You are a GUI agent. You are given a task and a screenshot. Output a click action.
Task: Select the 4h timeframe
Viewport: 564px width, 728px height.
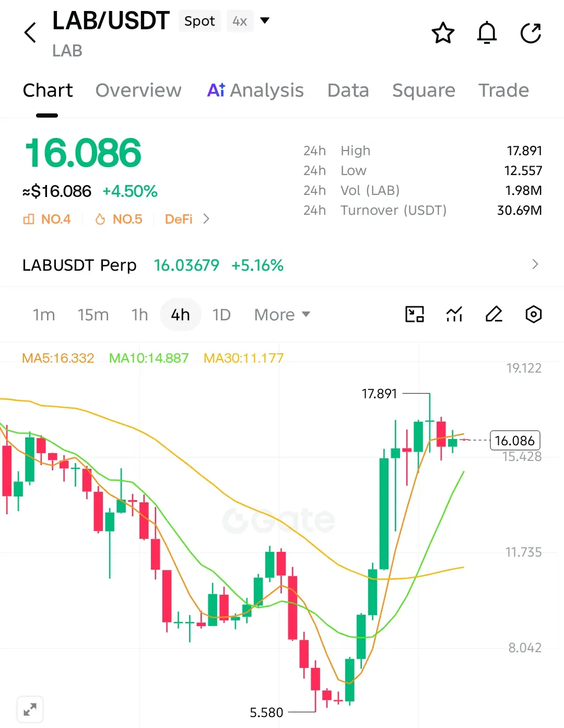point(180,315)
